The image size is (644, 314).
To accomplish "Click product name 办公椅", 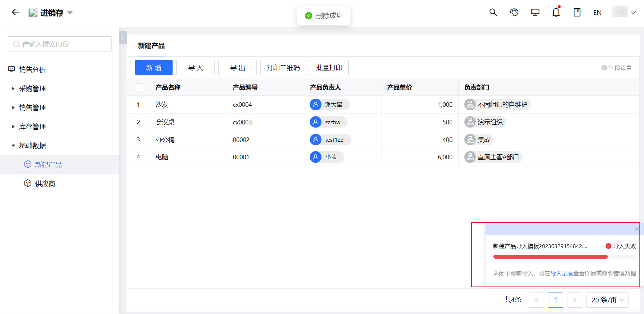I will tap(165, 140).
